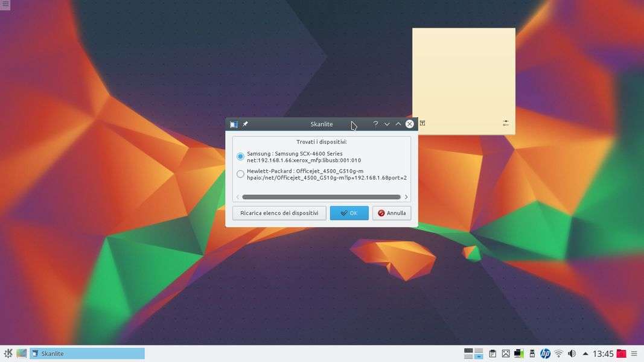The height and width of the screenshot is (362, 644).
Task: Open the HP device manager tray icon
Action: [545, 354]
